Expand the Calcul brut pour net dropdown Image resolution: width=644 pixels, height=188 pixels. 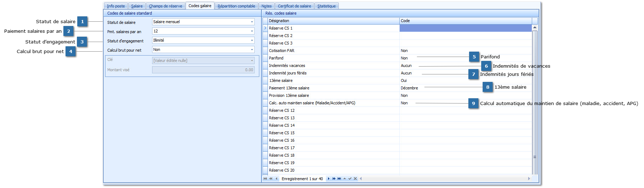click(x=252, y=50)
